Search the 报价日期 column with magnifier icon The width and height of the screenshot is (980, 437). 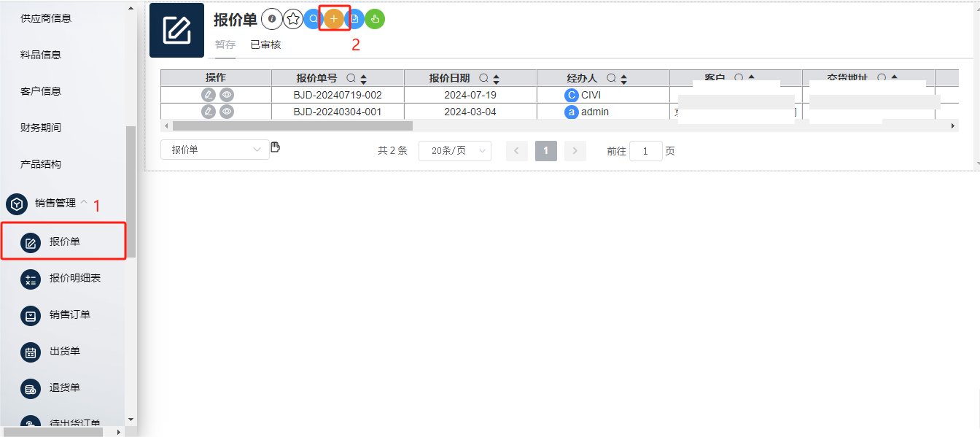coord(483,78)
